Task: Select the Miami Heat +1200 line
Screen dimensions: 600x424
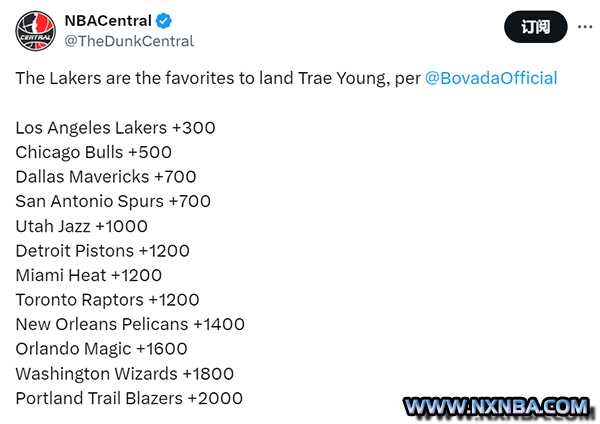Action: click(89, 275)
